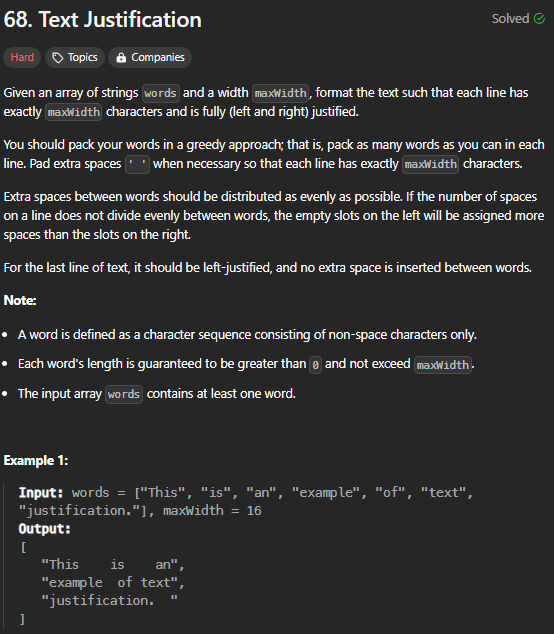Click the lock icon beside Companies

click(x=121, y=58)
